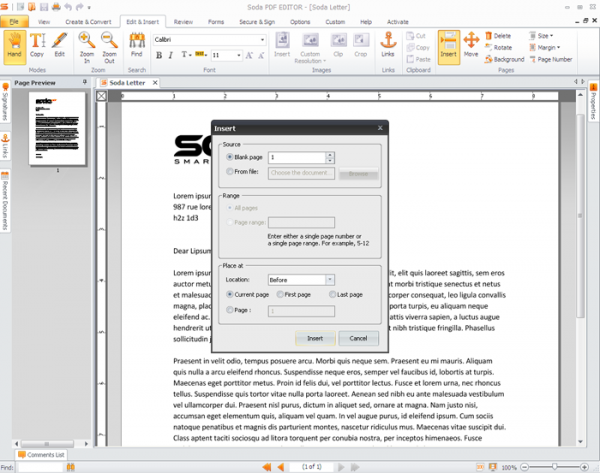Select the Blank page radio button
This screenshot has width=600, height=473.
231,157
